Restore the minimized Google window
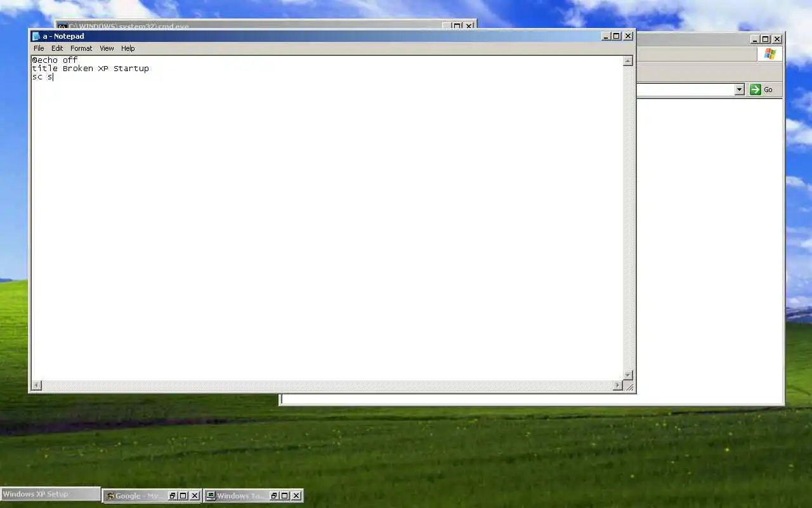812x508 pixels. coord(172,496)
